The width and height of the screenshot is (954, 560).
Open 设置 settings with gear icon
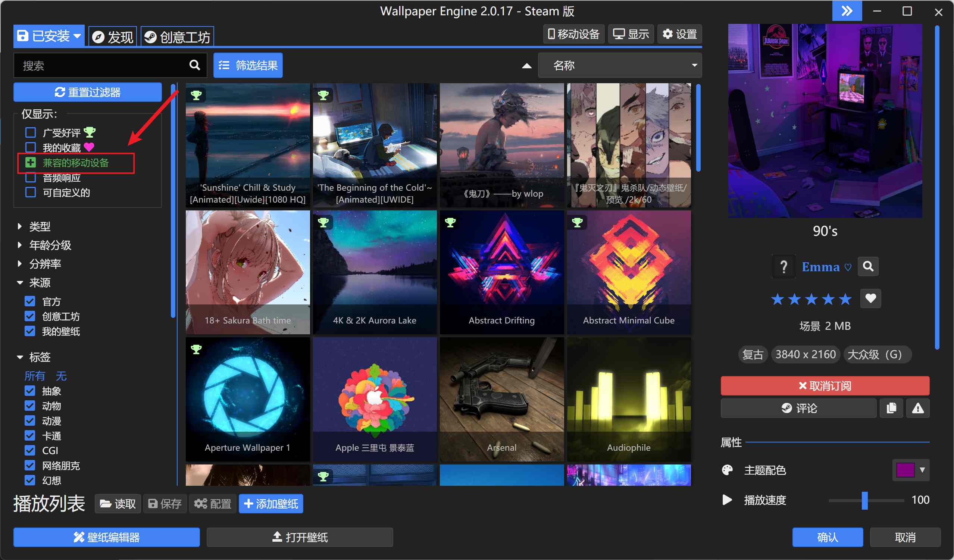pos(679,34)
